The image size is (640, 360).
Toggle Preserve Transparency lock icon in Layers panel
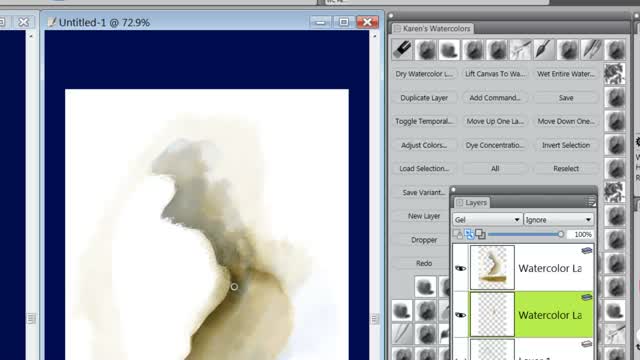click(458, 234)
